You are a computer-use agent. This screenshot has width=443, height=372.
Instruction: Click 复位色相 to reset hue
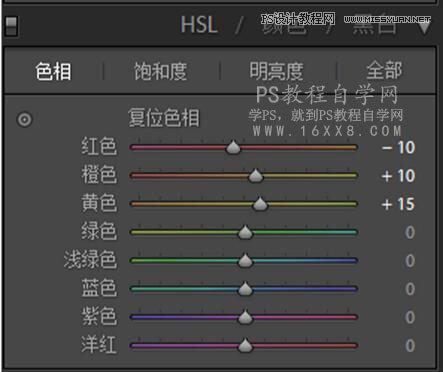click(164, 118)
